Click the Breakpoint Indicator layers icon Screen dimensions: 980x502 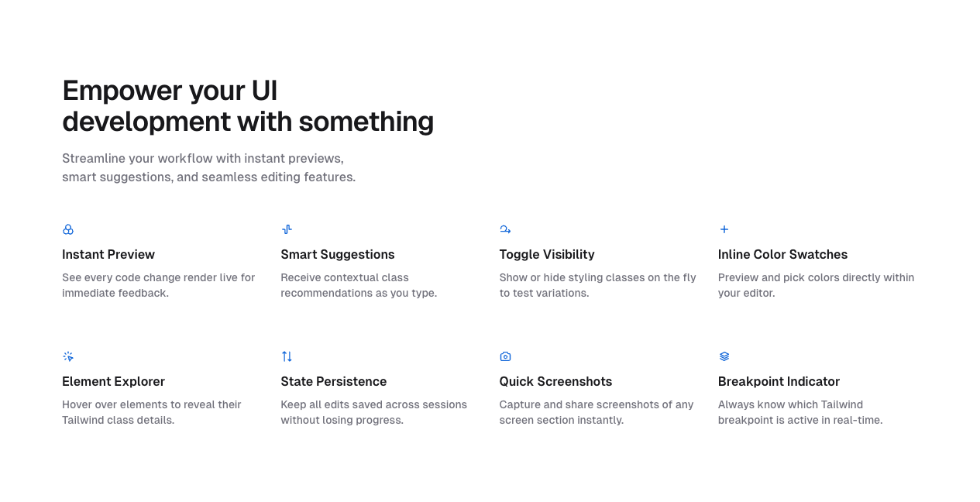pyautogui.click(x=724, y=356)
